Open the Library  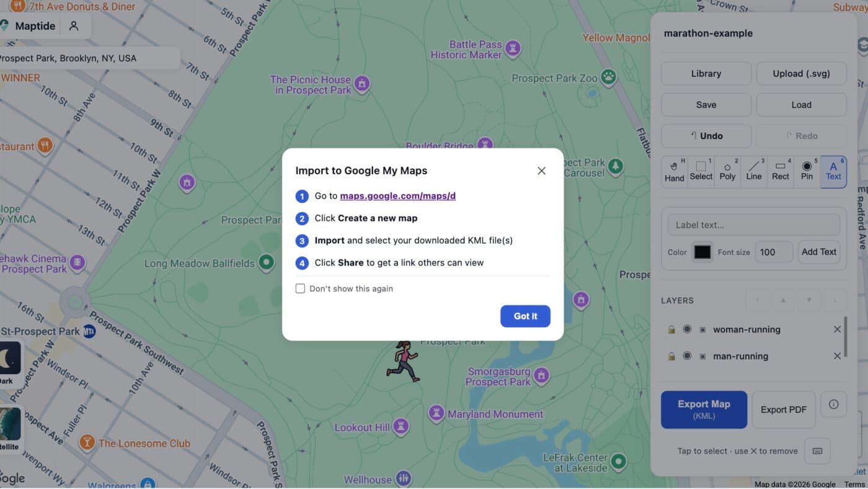click(706, 73)
